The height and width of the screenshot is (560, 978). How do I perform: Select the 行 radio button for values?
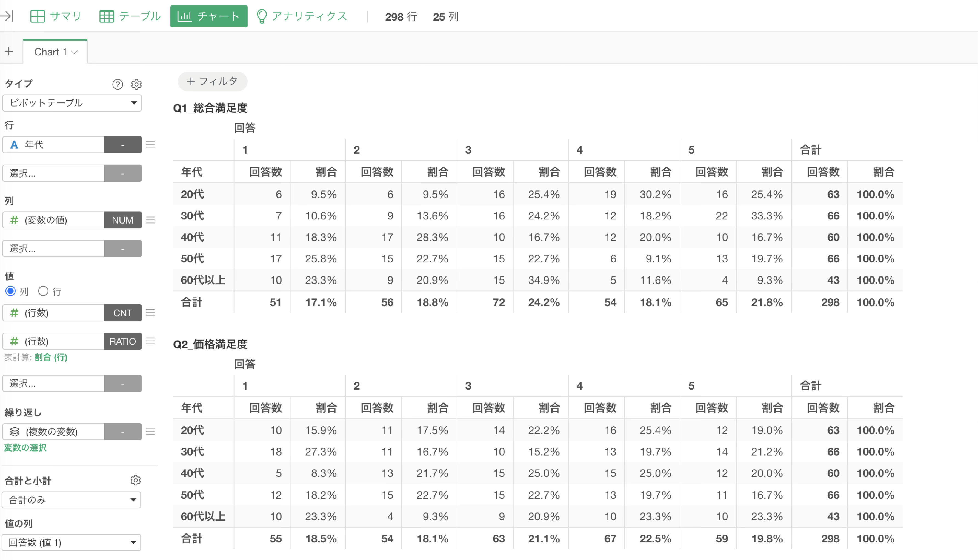[43, 291]
